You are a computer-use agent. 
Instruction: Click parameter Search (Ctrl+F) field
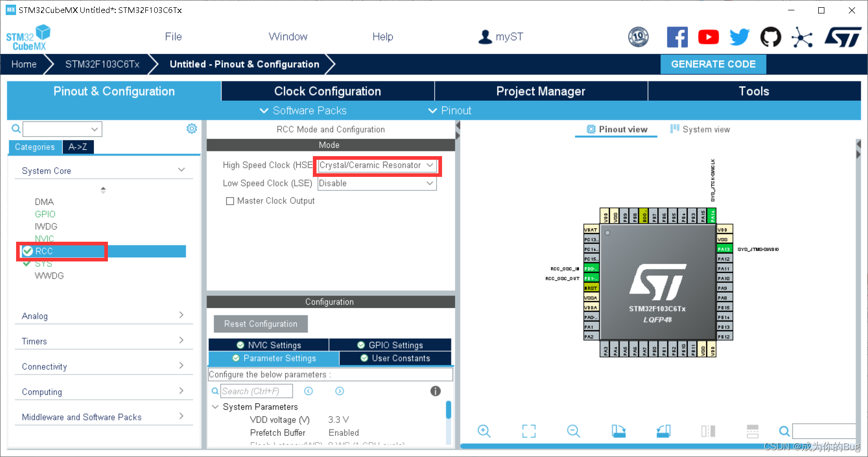256,391
